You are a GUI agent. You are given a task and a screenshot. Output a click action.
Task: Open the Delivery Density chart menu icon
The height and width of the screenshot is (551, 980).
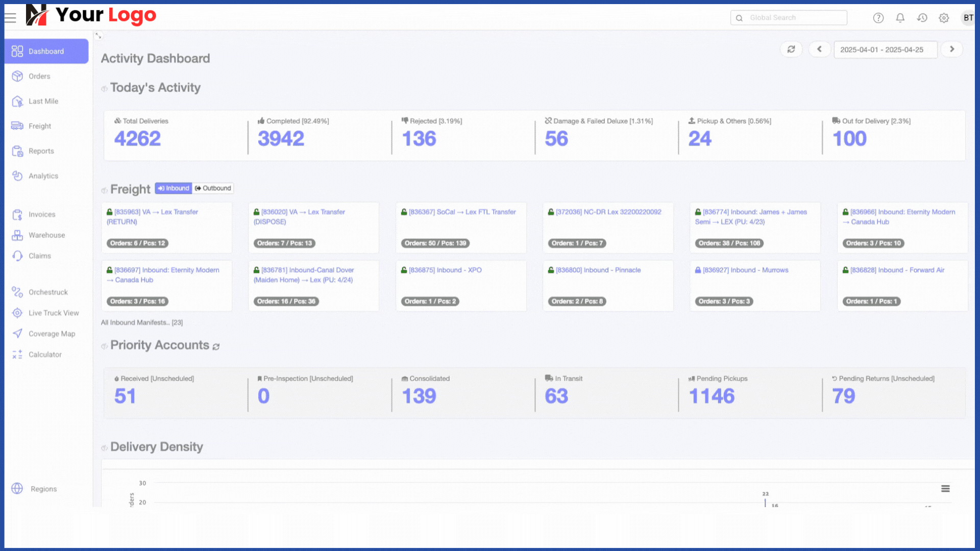pyautogui.click(x=945, y=489)
